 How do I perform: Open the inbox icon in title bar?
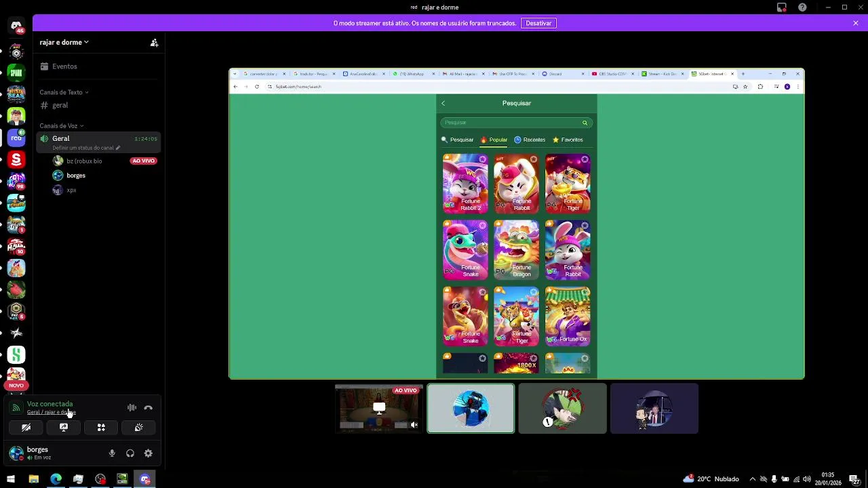tap(782, 7)
